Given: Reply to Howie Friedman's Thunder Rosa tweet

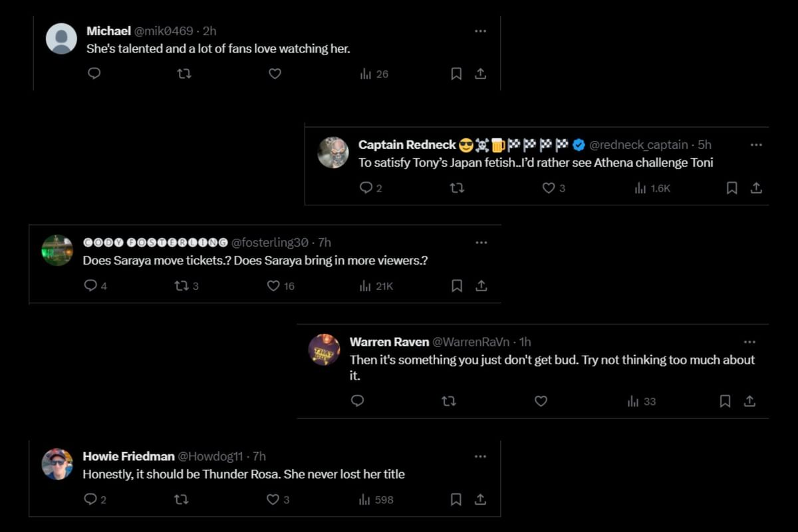Looking at the screenshot, I should (x=90, y=499).
